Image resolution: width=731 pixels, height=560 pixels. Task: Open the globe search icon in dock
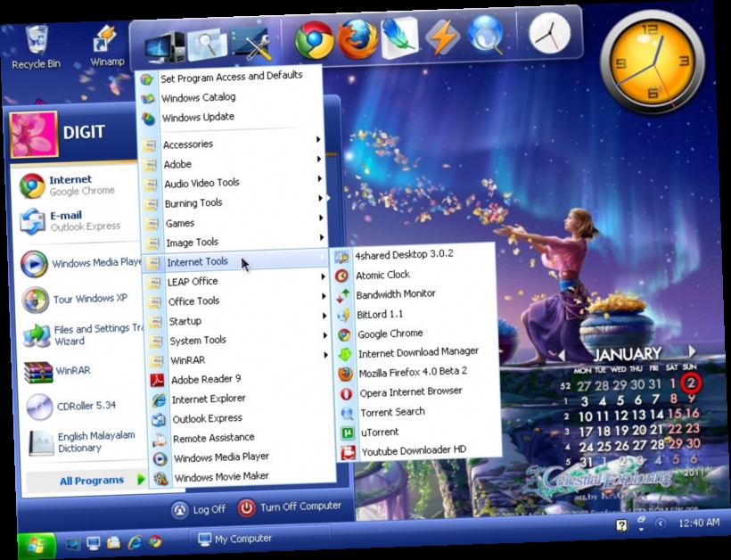tap(486, 35)
